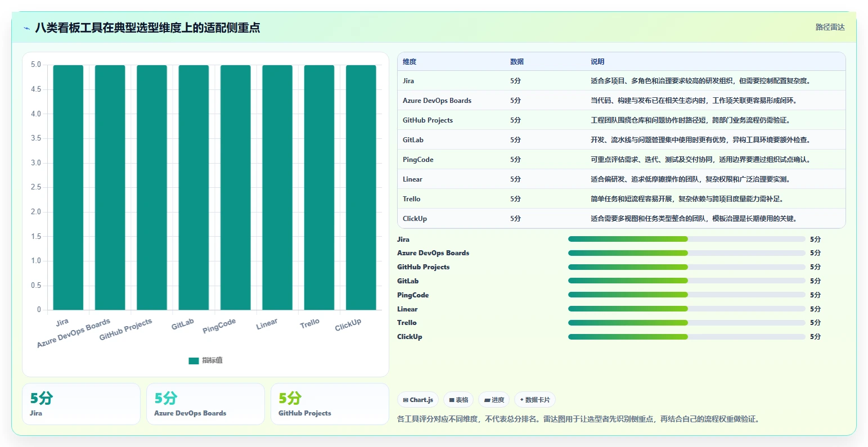
Task: Click the 表格 tag chip
Action: (x=458, y=400)
